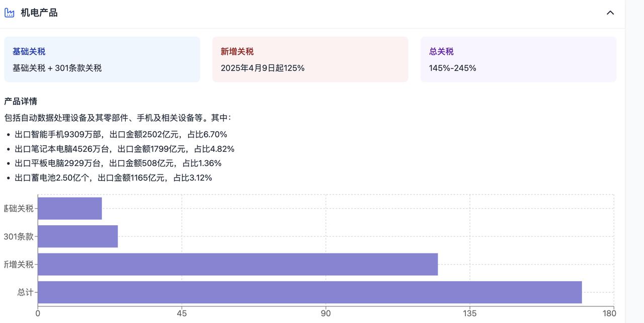Click the 新增关税 red heading
This screenshot has width=644, height=323.
[237, 51]
